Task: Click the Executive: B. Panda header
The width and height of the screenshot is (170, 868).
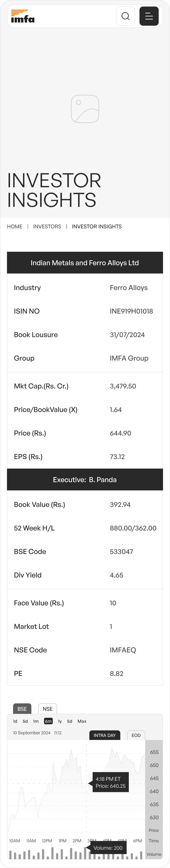Action: [x=85, y=480]
